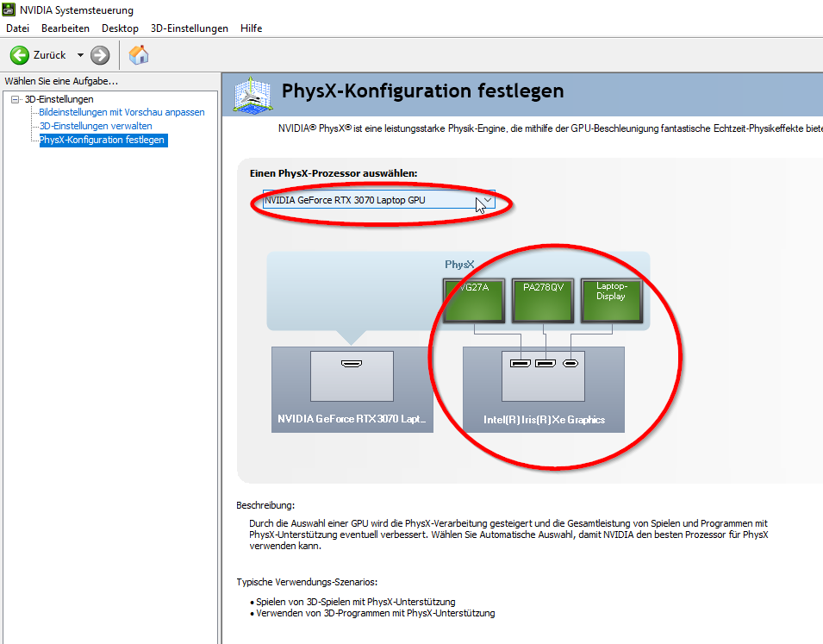Open the Hilfe menu
Viewport: 823px width, 644px height.
(x=252, y=28)
